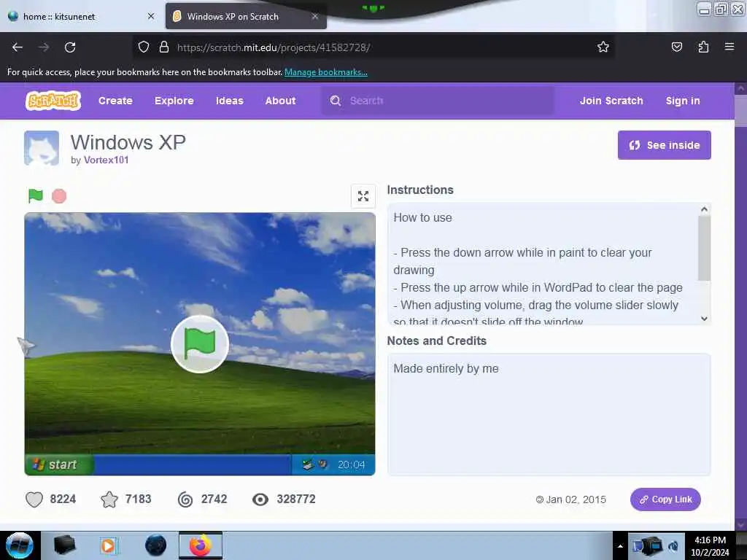747x560 pixels.
Task: Click the Scratch logo
Action: [53, 101]
